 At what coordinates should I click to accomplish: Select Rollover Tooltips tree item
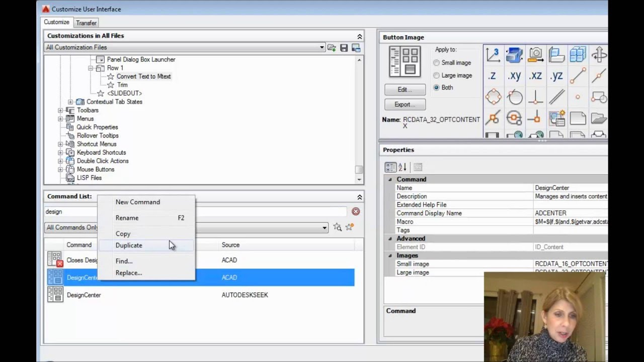click(x=98, y=136)
